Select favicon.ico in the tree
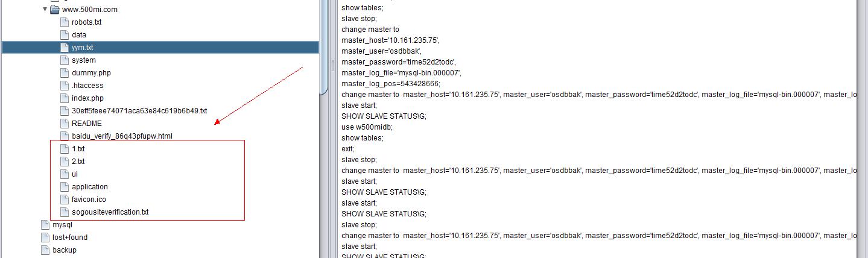 point(89,200)
